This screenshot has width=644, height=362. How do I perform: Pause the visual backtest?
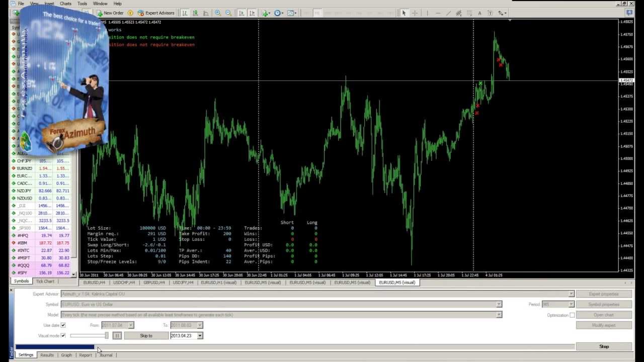pos(117,336)
